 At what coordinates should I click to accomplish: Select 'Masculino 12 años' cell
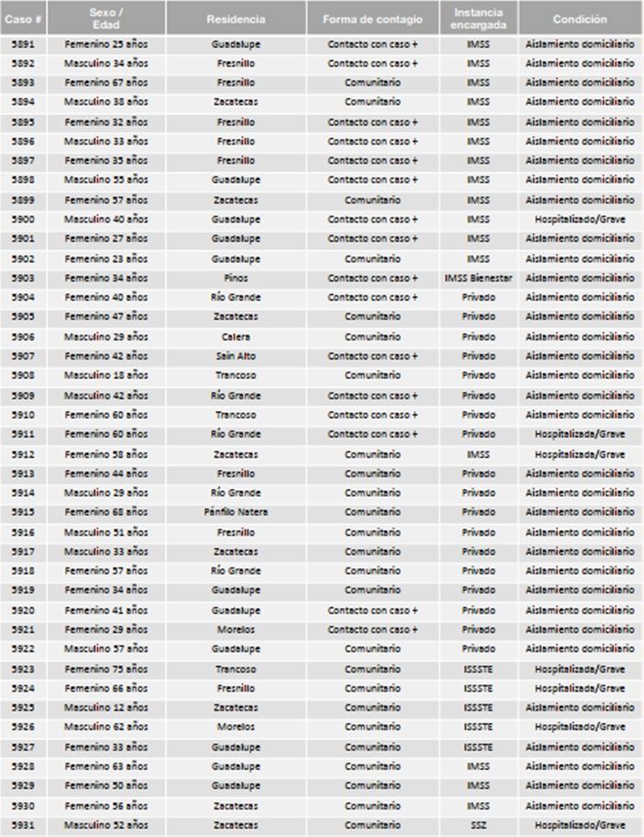pyautogui.click(x=107, y=707)
